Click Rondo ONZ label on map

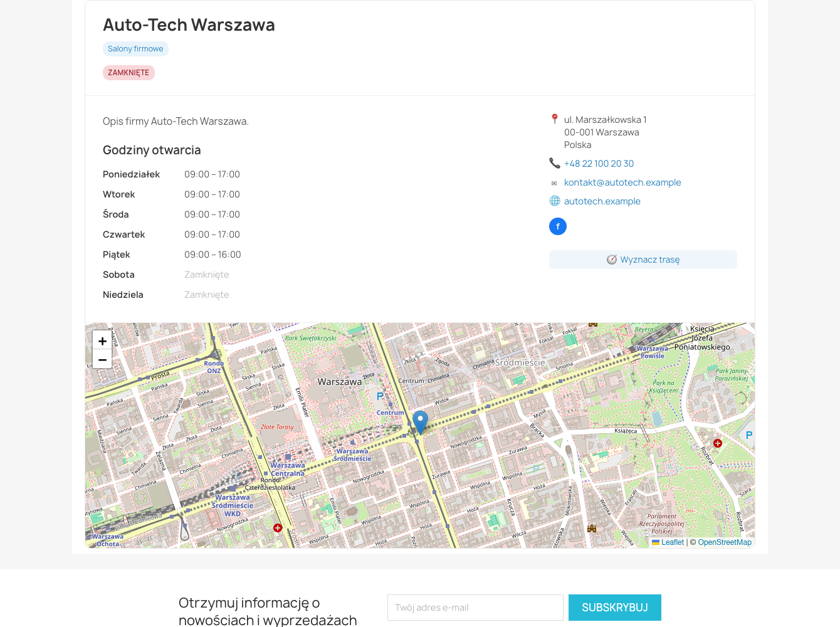coord(214,367)
